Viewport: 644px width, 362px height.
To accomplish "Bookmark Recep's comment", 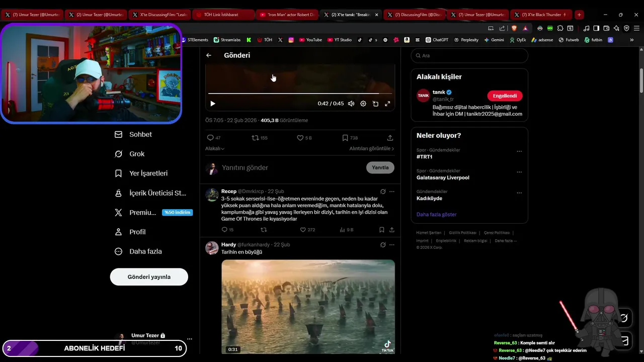I will tap(382, 230).
